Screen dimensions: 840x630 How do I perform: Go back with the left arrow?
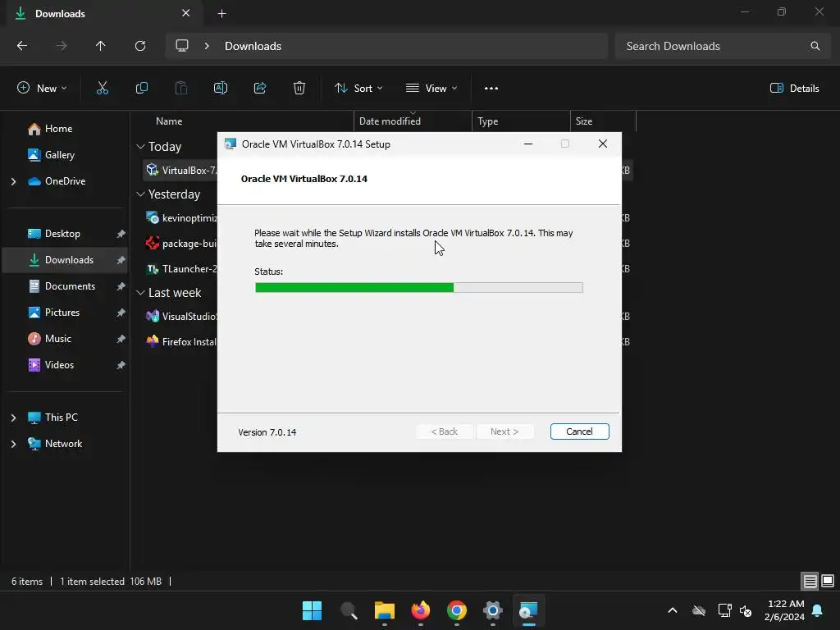pyautogui.click(x=22, y=46)
